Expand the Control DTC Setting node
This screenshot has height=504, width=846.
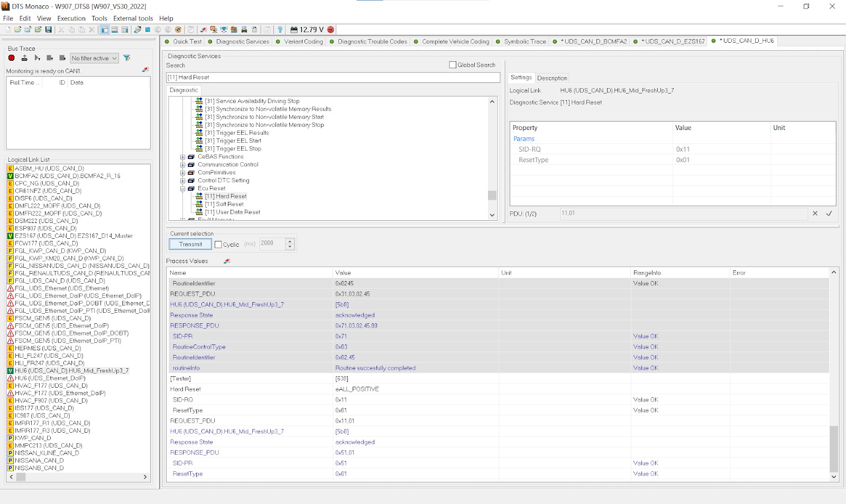(182, 181)
